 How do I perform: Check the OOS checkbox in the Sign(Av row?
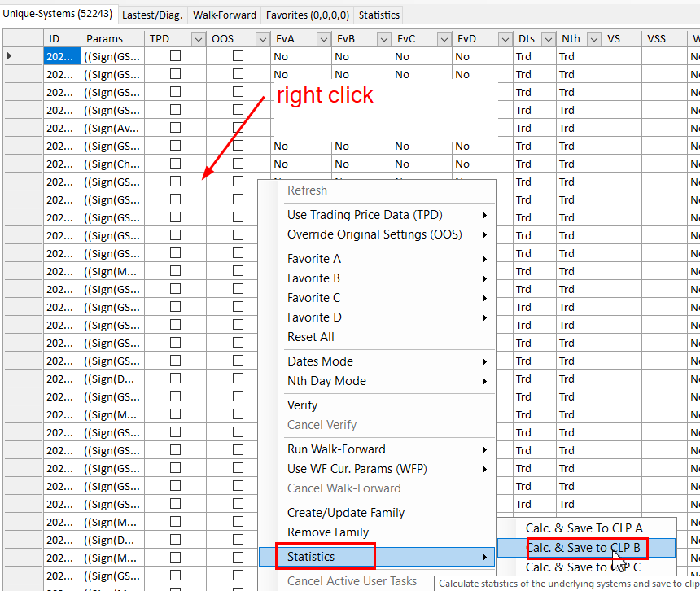(x=238, y=128)
